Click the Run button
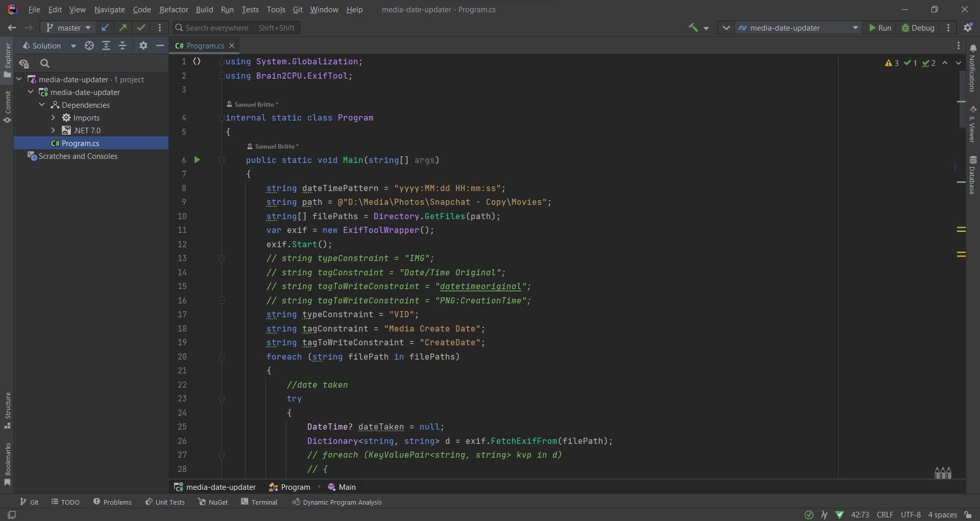Viewport: 980px width, 521px height. click(x=880, y=28)
